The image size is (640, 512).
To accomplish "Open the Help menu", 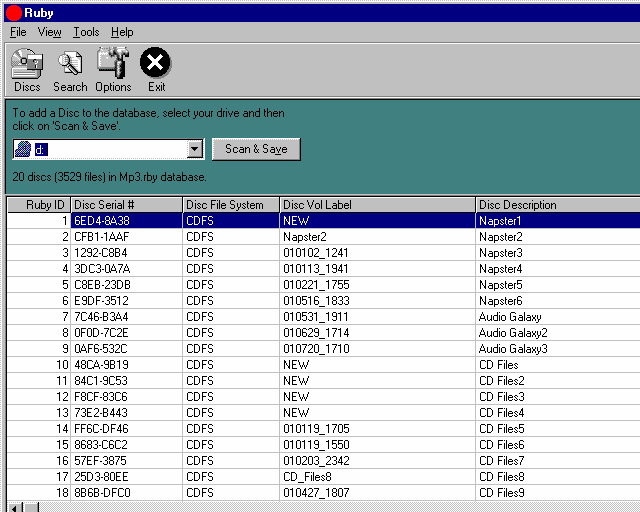I will [122, 32].
